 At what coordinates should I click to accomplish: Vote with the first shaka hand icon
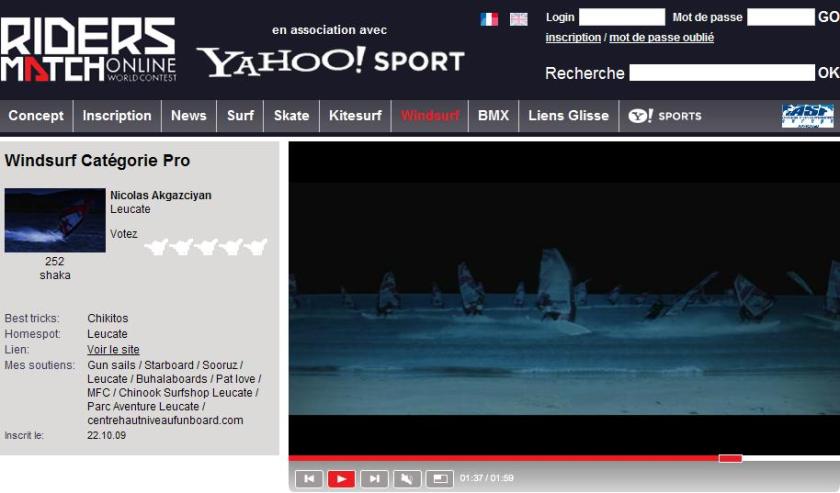(x=155, y=246)
